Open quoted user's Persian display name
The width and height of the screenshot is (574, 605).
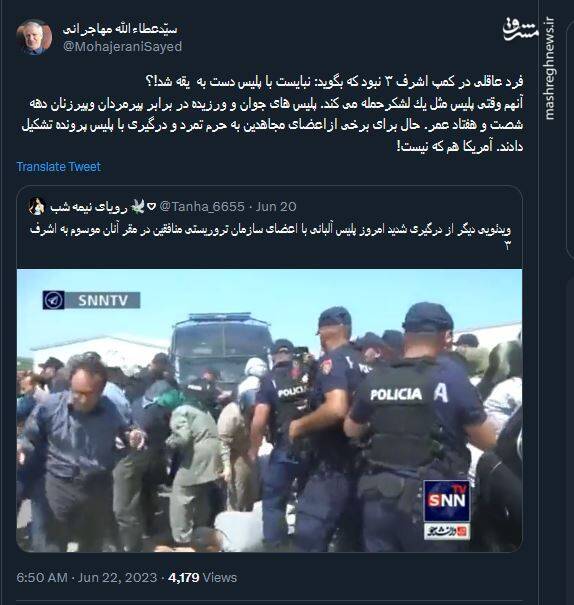click(89, 207)
